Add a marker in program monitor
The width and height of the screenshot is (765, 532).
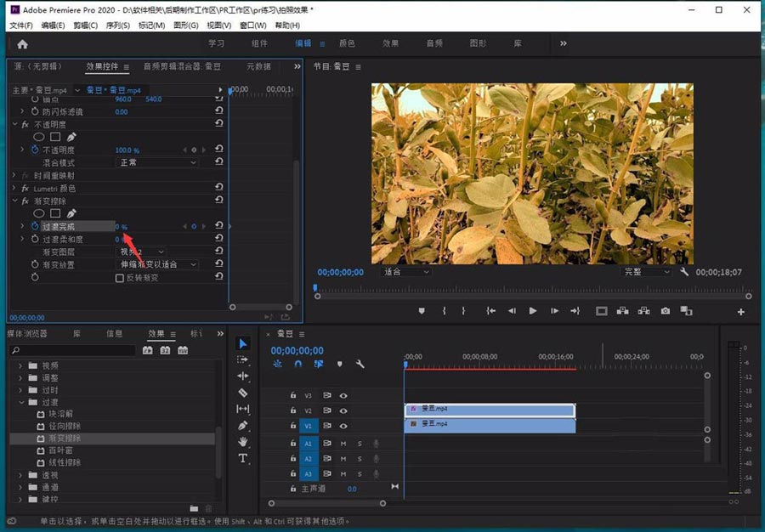coord(422,311)
